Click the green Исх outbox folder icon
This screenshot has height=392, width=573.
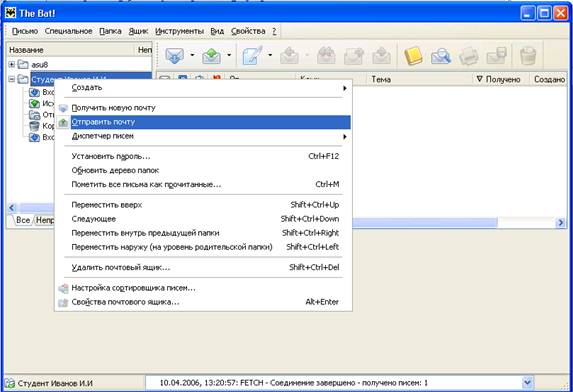(34, 104)
